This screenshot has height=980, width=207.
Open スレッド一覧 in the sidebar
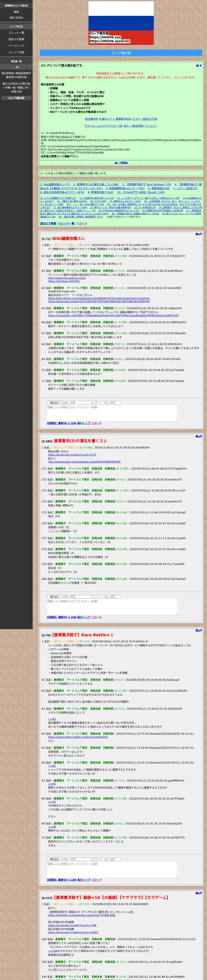tap(16, 33)
